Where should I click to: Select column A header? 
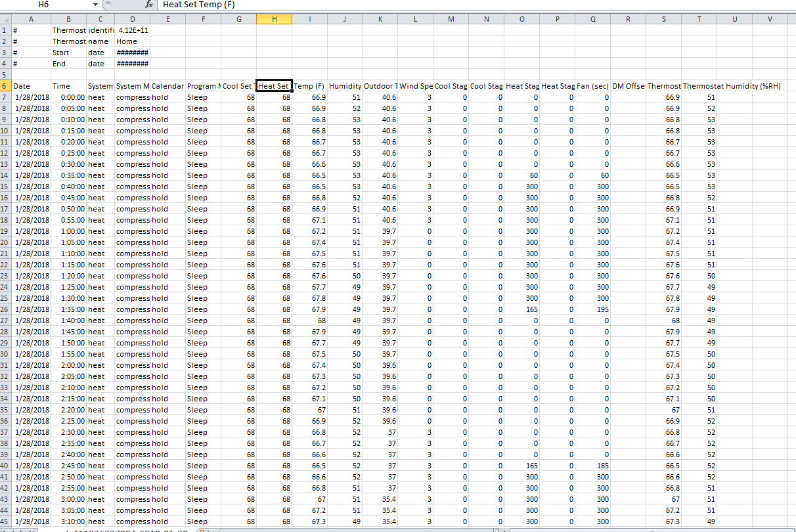(31, 19)
